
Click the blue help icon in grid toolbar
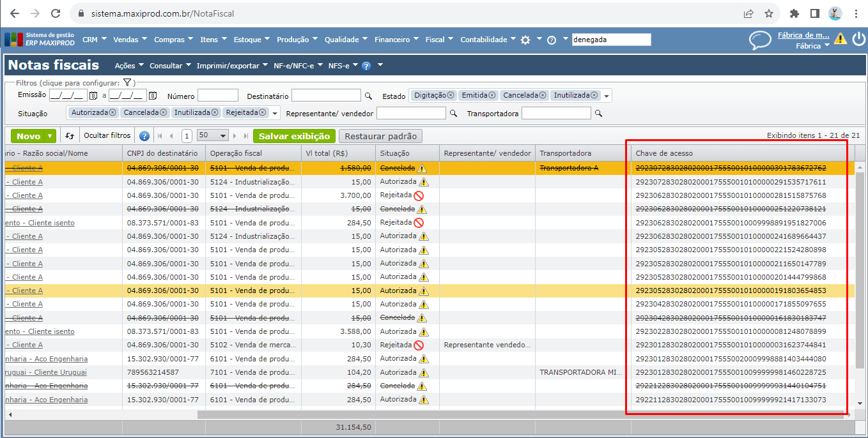144,136
